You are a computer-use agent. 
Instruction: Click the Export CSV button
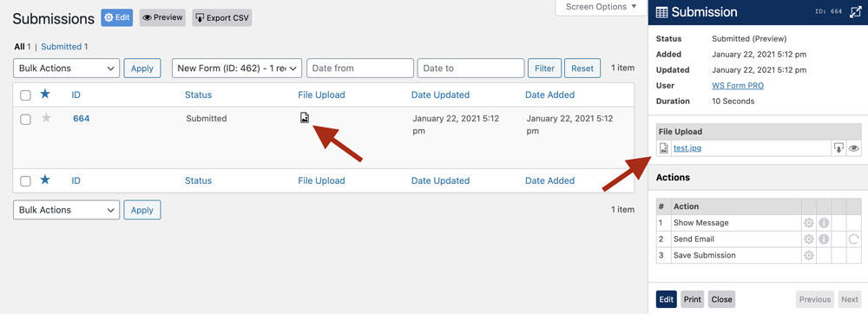(222, 17)
